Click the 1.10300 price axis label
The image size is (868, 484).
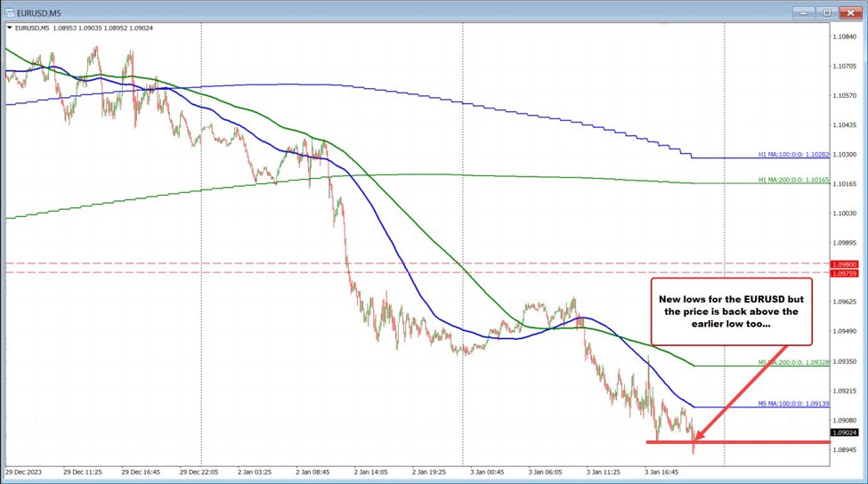[x=845, y=154]
